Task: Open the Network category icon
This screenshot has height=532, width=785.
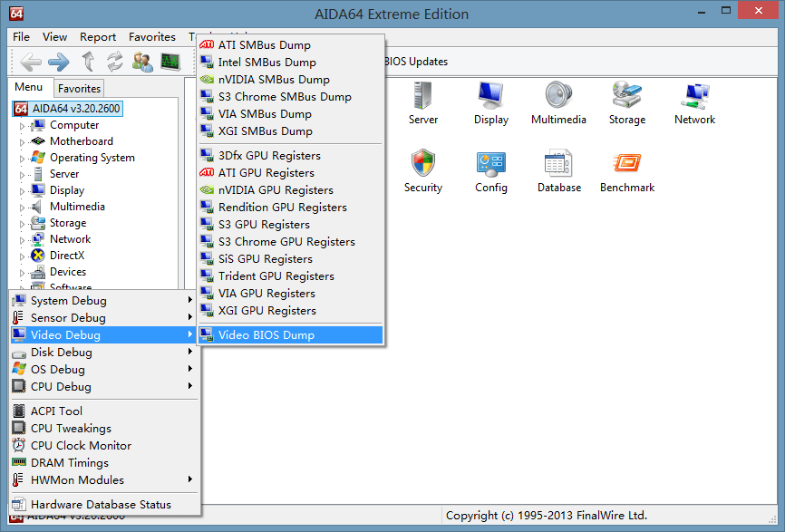Action: (x=695, y=103)
